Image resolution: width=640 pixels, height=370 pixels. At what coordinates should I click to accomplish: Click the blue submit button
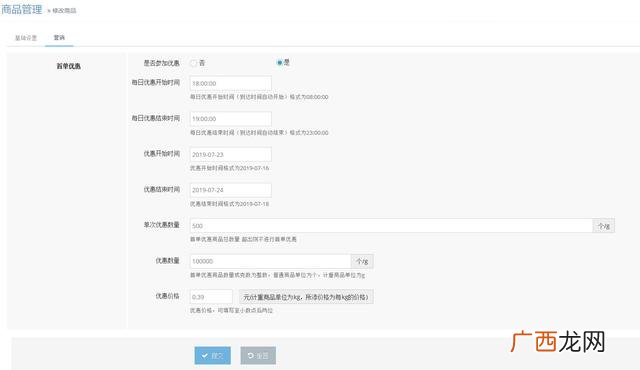(x=213, y=356)
